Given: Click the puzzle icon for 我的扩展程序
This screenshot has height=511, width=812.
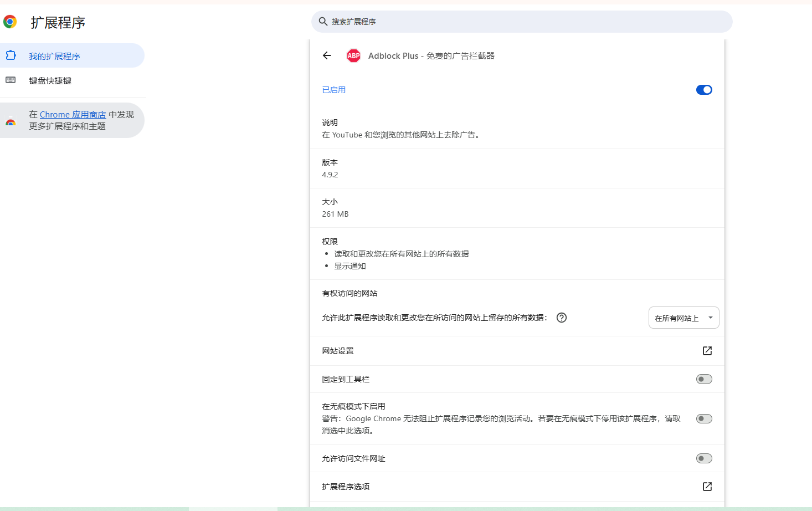Looking at the screenshot, I should click(11, 55).
